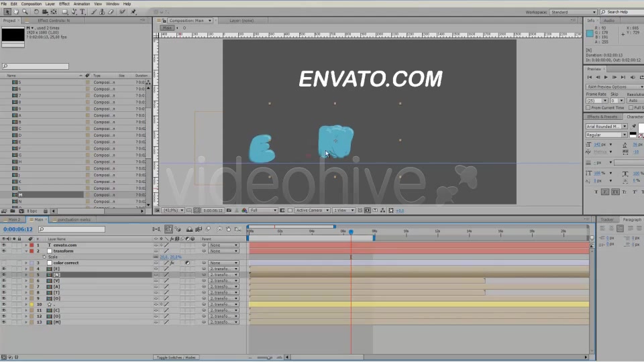Screen dimensions: 644x362
Task: Select the Rotation tool
Action: (x=36, y=12)
